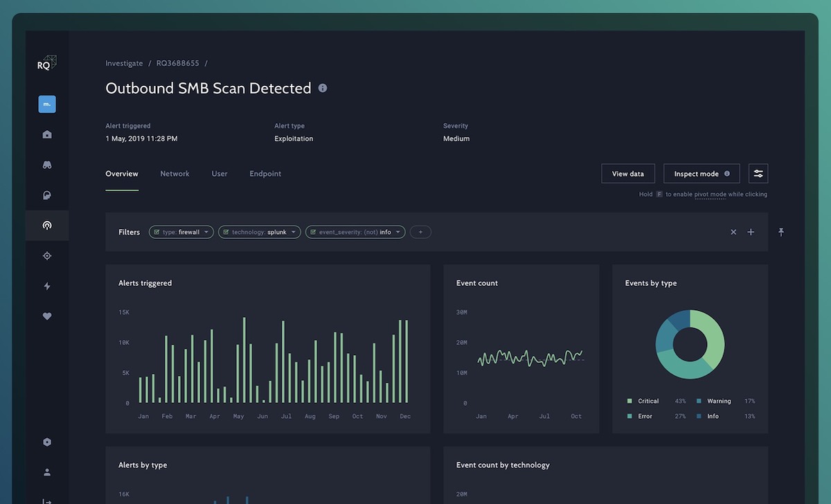Enable Inspect mode button
This screenshot has width=831, height=504.
coord(702,174)
